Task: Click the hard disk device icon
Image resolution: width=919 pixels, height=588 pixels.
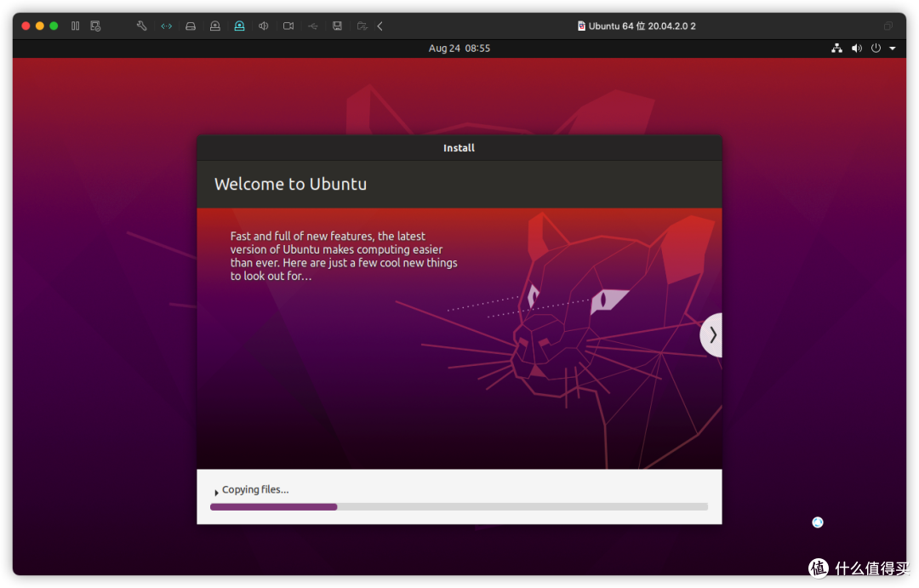Action: click(191, 26)
